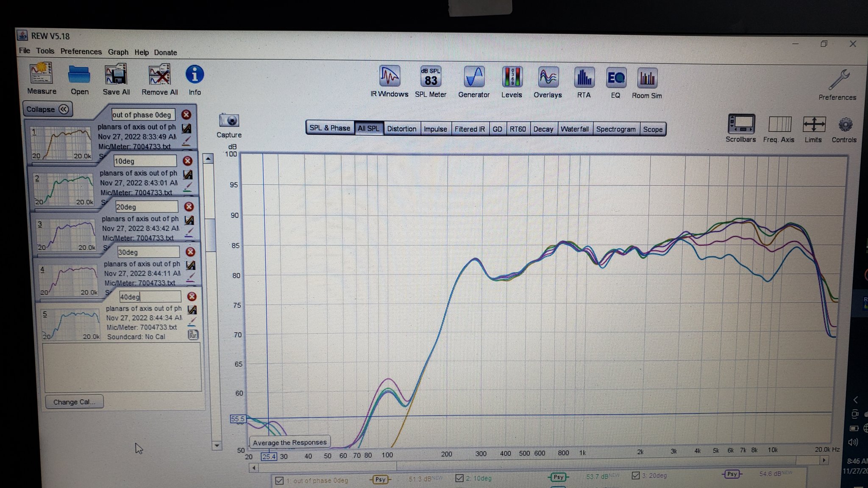
Task: Open graph Limits icon
Action: tap(814, 125)
